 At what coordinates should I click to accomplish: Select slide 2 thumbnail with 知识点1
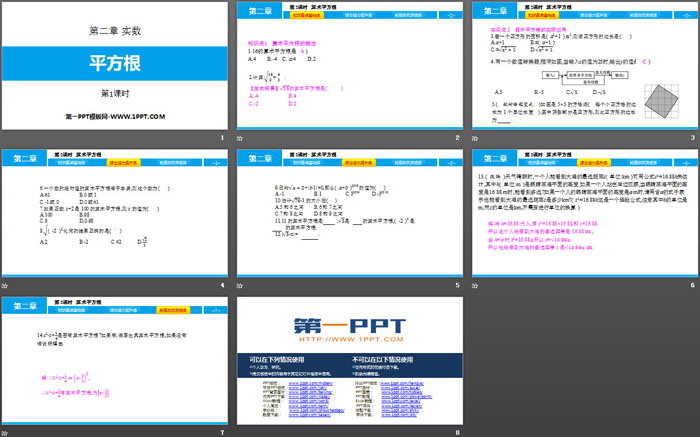click(350, 66)
